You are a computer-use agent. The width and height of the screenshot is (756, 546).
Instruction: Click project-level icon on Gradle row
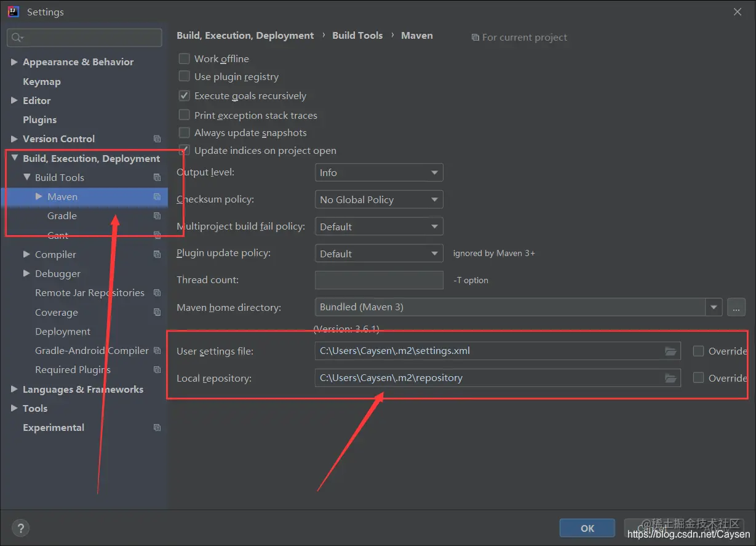157,216
